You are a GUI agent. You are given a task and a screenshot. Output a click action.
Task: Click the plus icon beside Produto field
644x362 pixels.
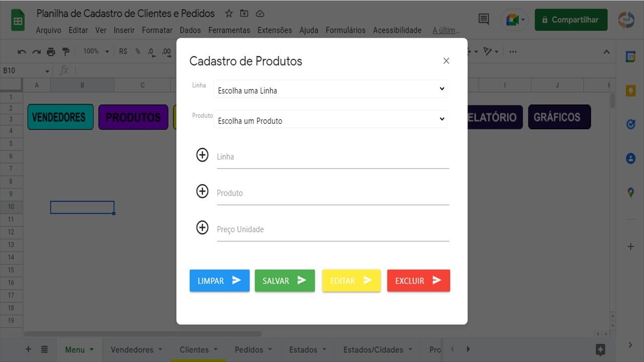(x=202, y=191)
